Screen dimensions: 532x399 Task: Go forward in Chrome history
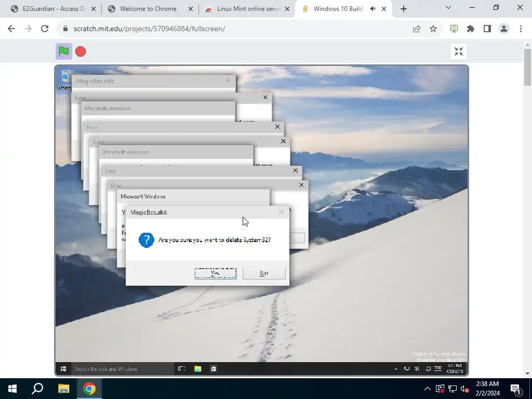click(x=28, y=29)
